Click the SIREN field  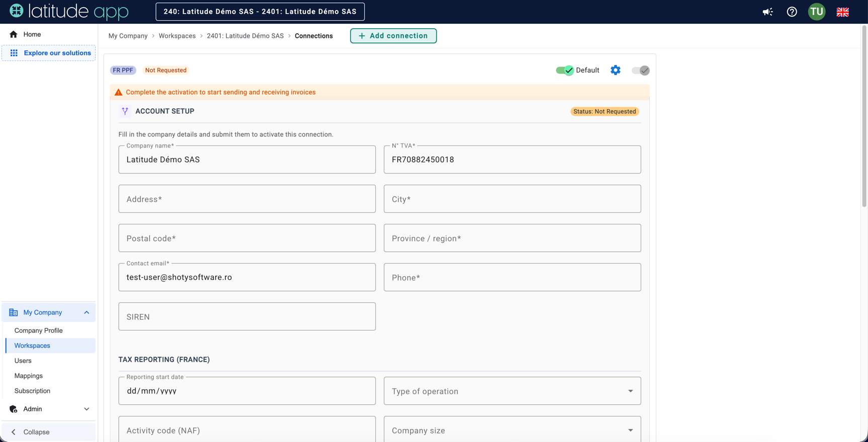247,317
